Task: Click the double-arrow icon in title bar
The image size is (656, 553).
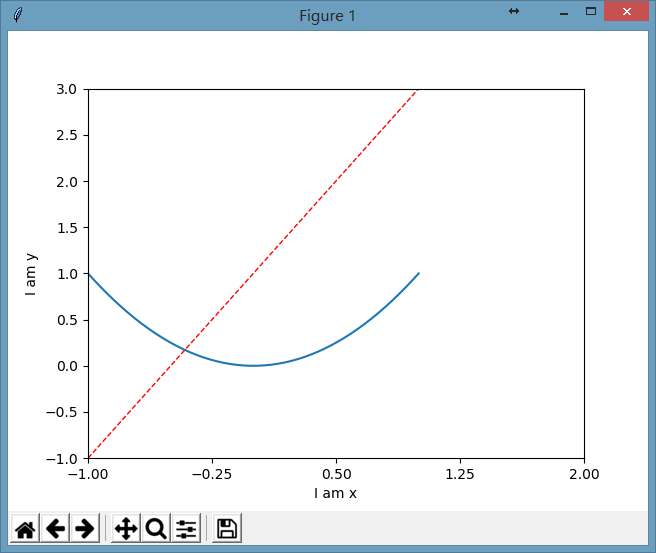Action: (514, 11)
